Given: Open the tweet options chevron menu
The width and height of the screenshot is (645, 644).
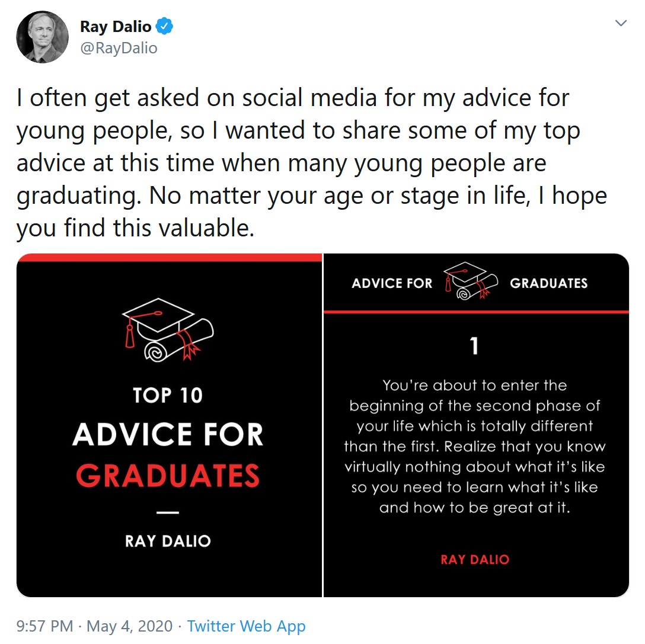Looking at the screenshot, I should 621,24.
